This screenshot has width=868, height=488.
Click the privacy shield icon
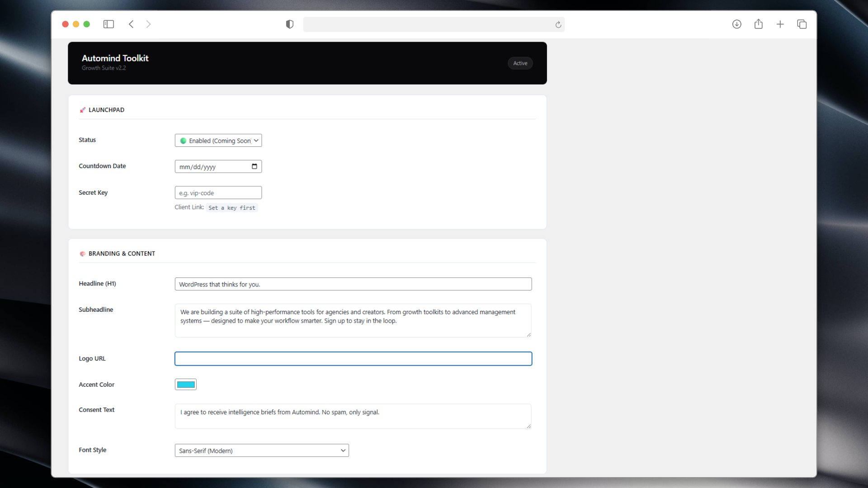point(290,24)
